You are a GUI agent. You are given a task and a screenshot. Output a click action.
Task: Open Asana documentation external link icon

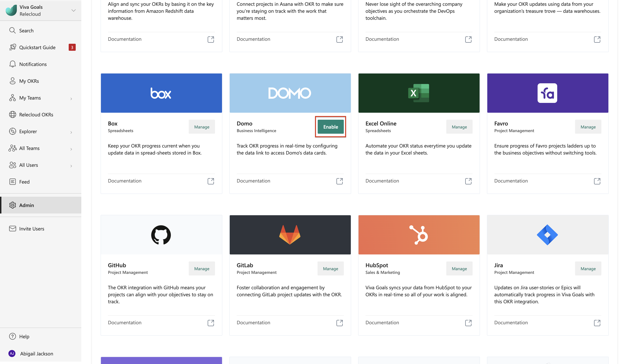point(339,39)
